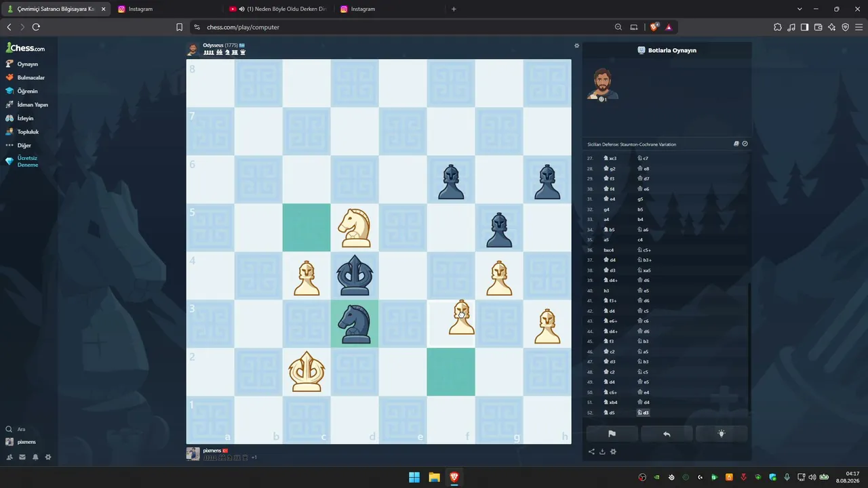This screenshot has width=868, height=488.
Task: Click move 38 black xa5 in move list
Action: tap(644, 270)
